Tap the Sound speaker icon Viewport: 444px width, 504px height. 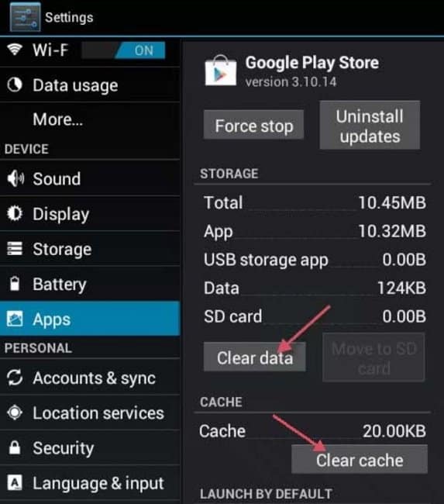pyautogui.click(x=15, y=178)
